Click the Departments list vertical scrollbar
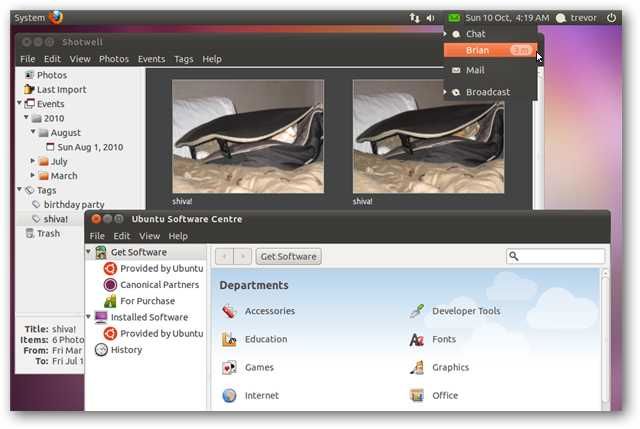Screen dimensions: 640x429 click(x=605, y=339)
